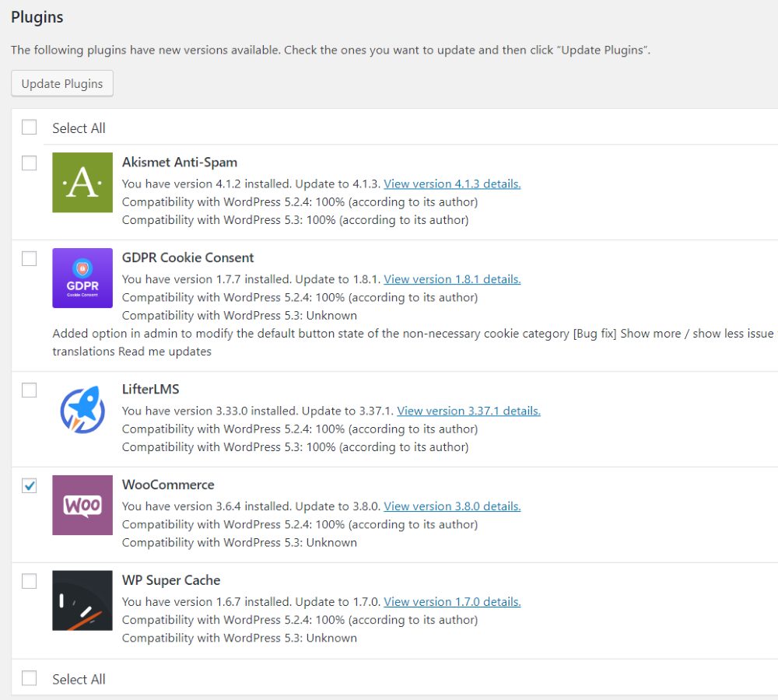Click WooCommerce's WordPress 5.2.4 compatibility line
This screenshot has width=778, height=700.
[300, 524]
